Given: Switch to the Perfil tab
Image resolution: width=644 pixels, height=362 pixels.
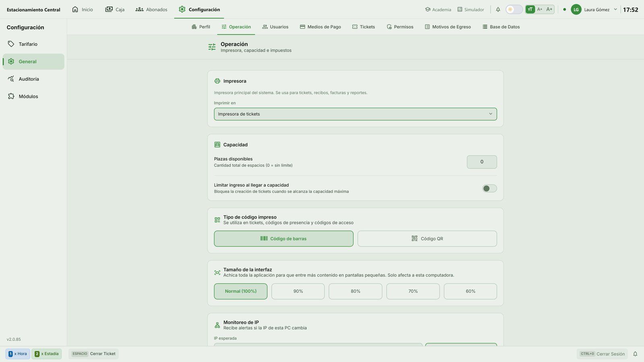Looking at the screenshot, I should 201,27.
